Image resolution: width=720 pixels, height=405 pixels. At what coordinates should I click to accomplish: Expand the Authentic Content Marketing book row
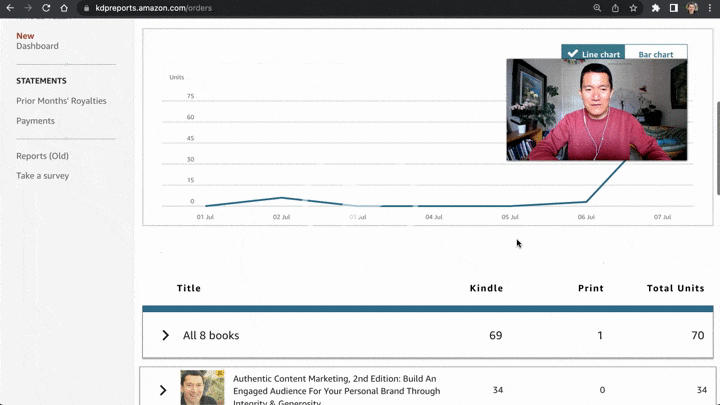coord(163,390)
